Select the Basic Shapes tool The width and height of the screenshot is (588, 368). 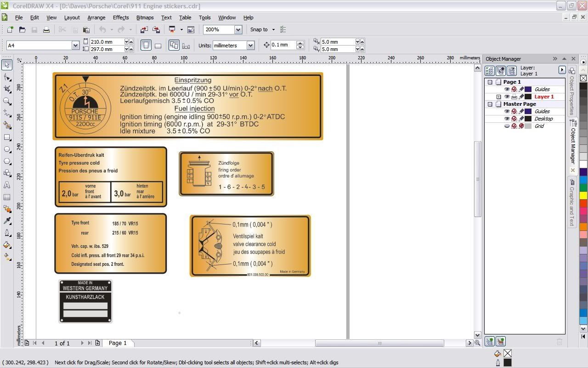click(x=7, y=173)
